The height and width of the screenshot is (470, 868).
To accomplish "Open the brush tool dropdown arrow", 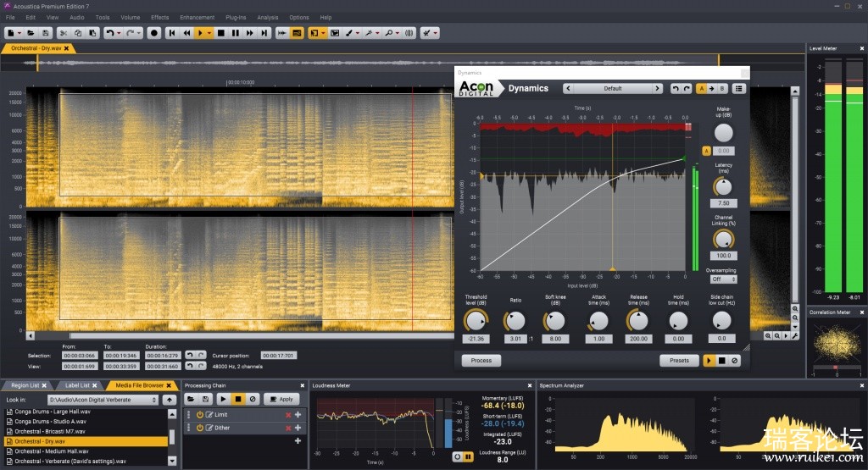I will (358, 33).
